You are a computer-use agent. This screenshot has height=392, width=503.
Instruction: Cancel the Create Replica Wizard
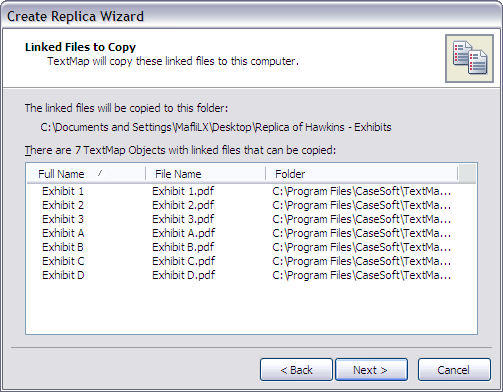point(454,370)
